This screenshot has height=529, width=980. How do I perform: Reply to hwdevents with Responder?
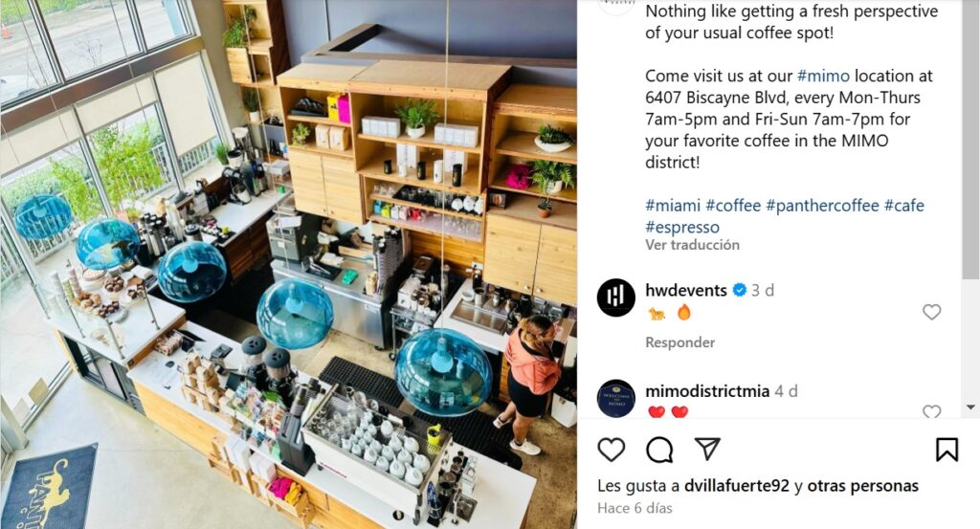[x=680, y=342]
